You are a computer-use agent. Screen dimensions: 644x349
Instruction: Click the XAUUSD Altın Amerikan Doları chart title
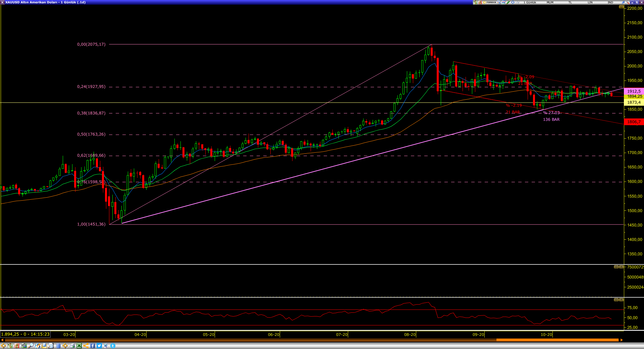point(45,2)
